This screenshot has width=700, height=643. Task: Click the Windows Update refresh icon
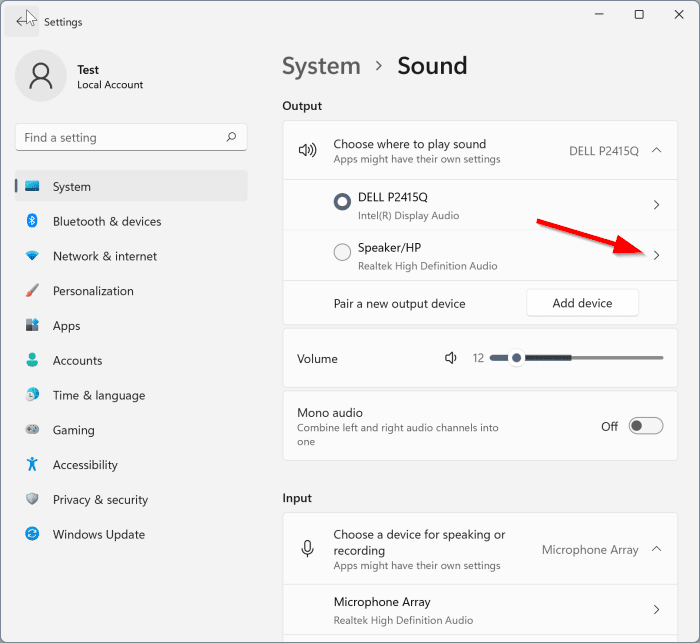(32, 534)
